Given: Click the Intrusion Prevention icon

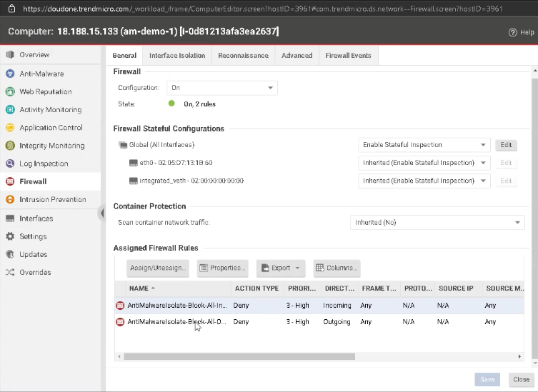Looking at the screenshot, I should pyautogui.click(x=10, y=199).
